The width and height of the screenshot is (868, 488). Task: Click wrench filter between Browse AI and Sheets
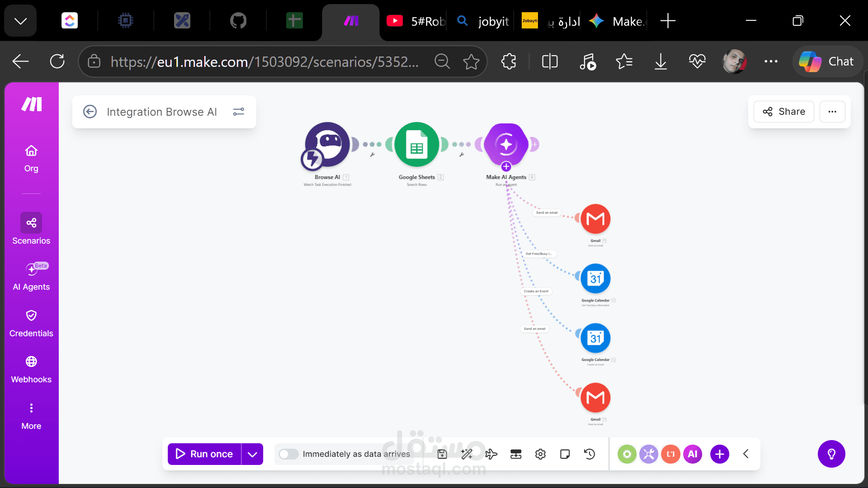pos(373,155)
